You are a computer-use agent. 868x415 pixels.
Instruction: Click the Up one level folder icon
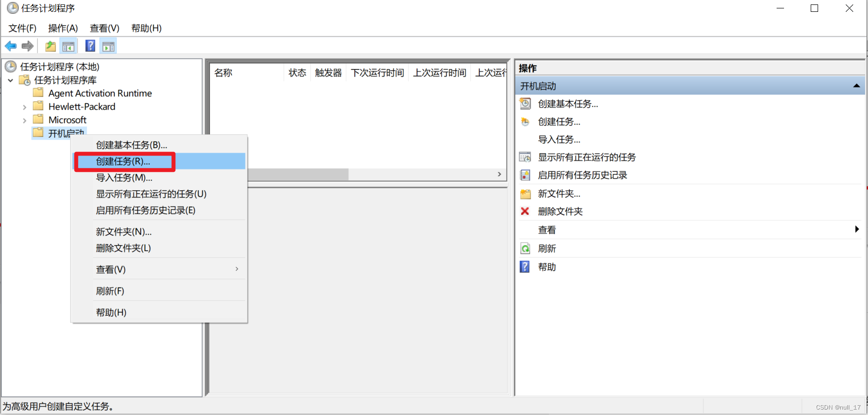[50, 46]
